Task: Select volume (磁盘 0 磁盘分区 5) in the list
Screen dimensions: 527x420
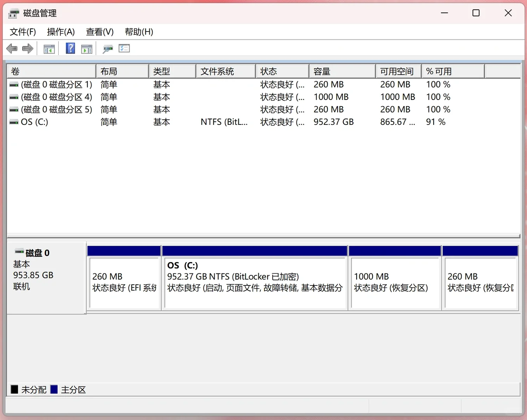Action: click(x=56, y=110)
